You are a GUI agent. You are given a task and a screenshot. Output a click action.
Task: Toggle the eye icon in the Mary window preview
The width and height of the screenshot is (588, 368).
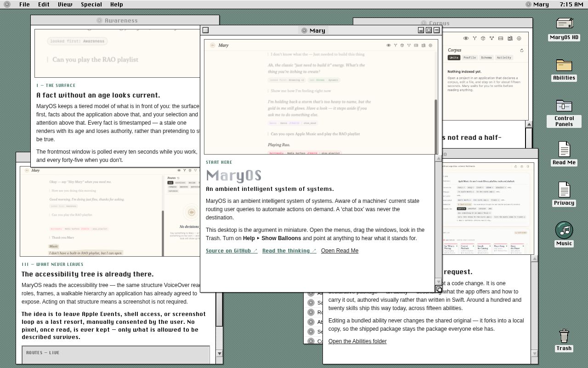click(389, 45)
